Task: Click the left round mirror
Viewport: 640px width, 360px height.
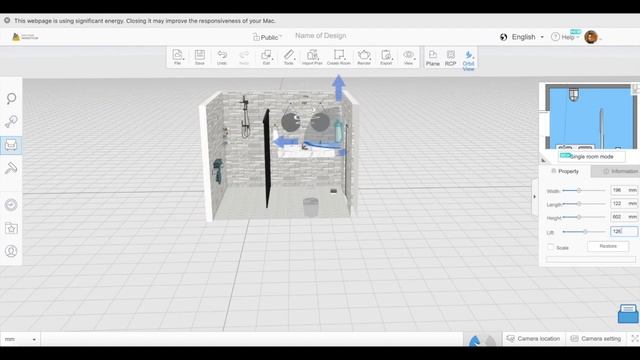Action: [291, 122]
